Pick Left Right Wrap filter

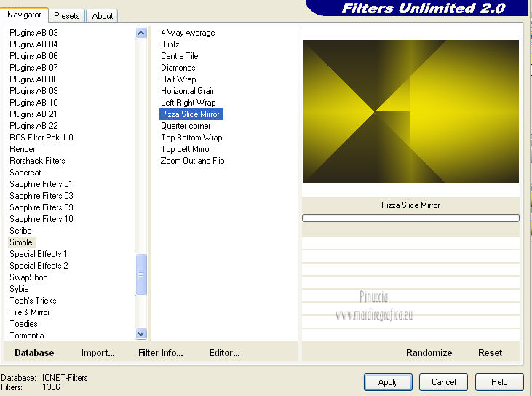[x=188, y=102]
